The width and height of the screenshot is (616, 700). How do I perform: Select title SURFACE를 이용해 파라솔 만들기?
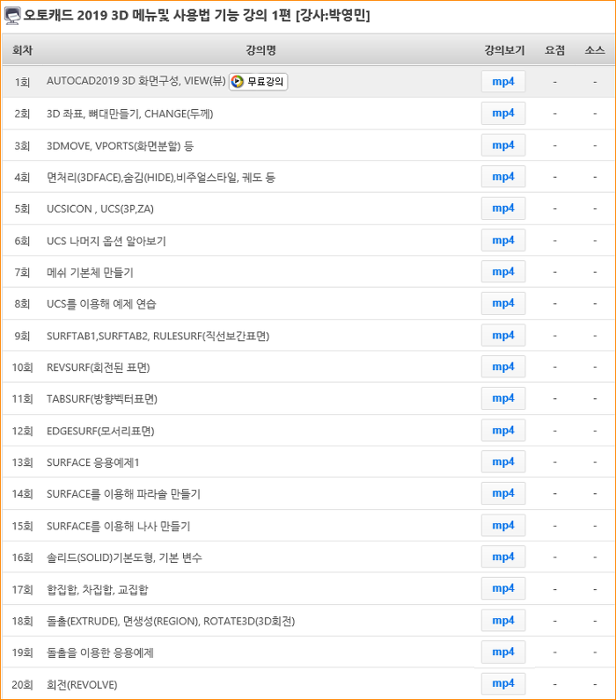pos(124,494)
